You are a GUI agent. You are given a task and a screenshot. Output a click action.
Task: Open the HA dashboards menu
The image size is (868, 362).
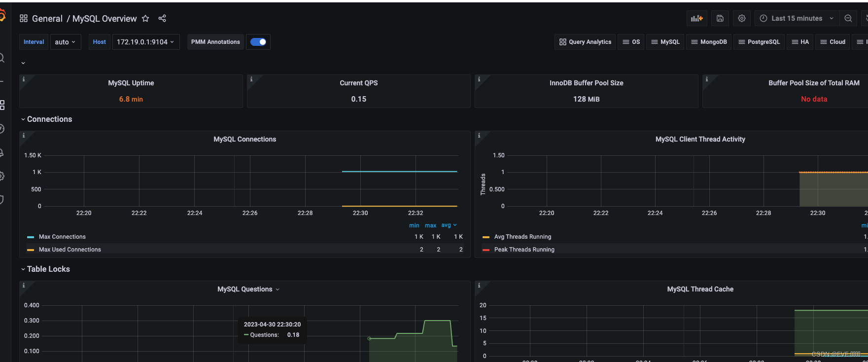800,42
